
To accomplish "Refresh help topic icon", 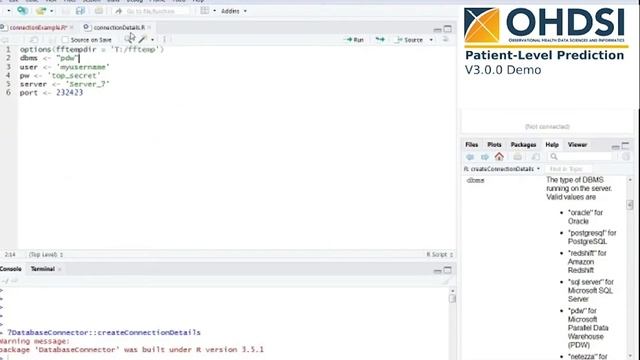I will click(x=626, y=157).
